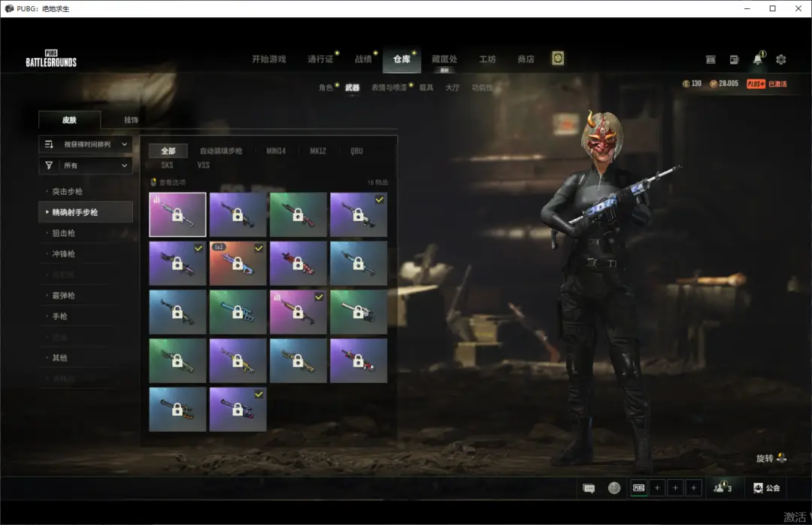Select the PUBG team slot in bottom bar
The height and width of the screenshot is (525, 812).
point(639,487)
